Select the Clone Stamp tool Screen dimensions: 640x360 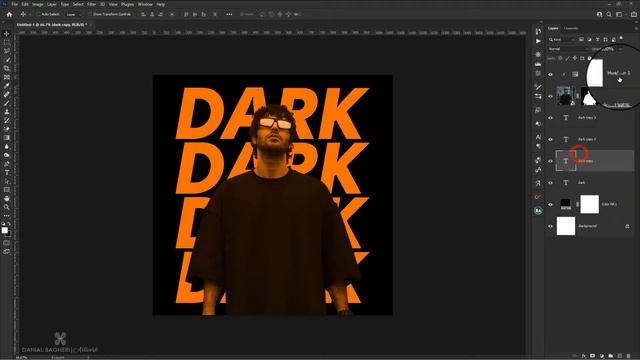pos(7,112)
